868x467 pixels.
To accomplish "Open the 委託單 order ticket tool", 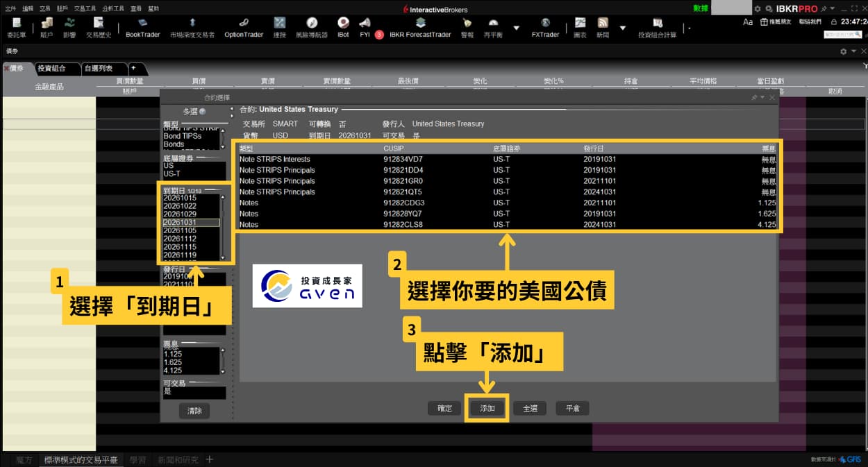I will [x=17, y=28].
